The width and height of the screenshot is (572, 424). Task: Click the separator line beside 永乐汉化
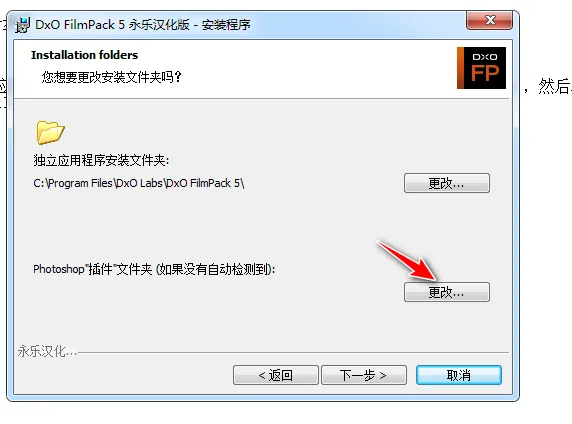coord(293,353)
